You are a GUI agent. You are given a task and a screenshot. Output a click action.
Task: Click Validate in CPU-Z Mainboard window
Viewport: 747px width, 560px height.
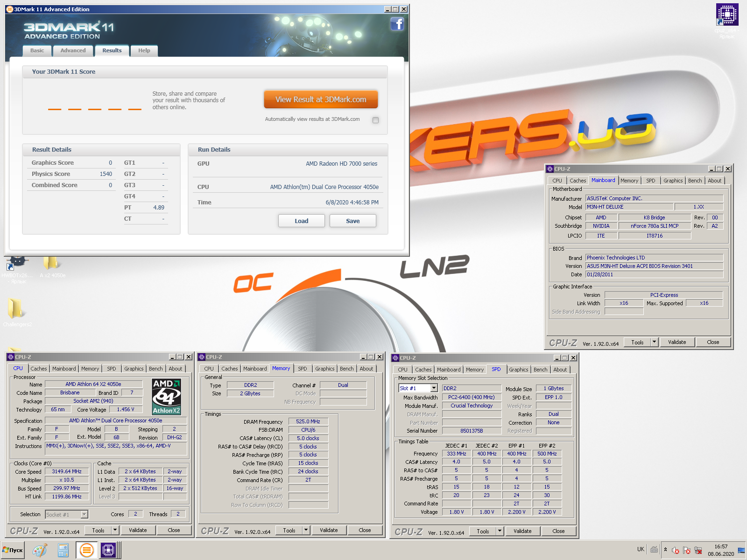(x=677, y=342)
